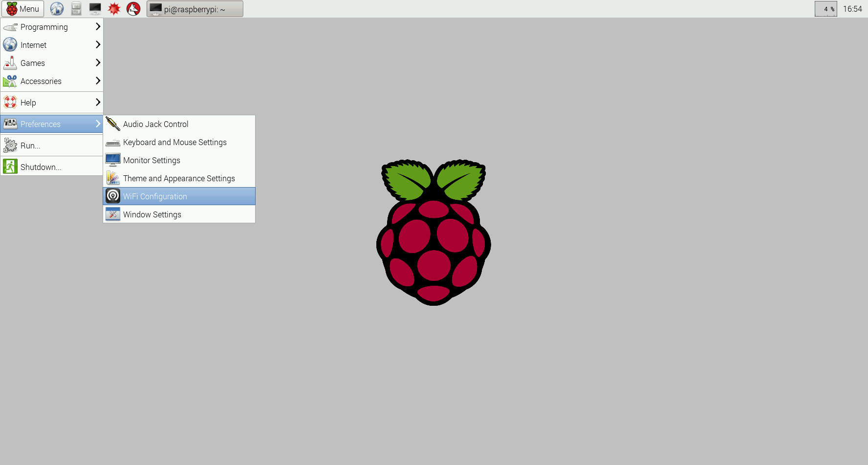868x465 pixels.
Task: Open the Accessories submenu
Action: (52, 81)
